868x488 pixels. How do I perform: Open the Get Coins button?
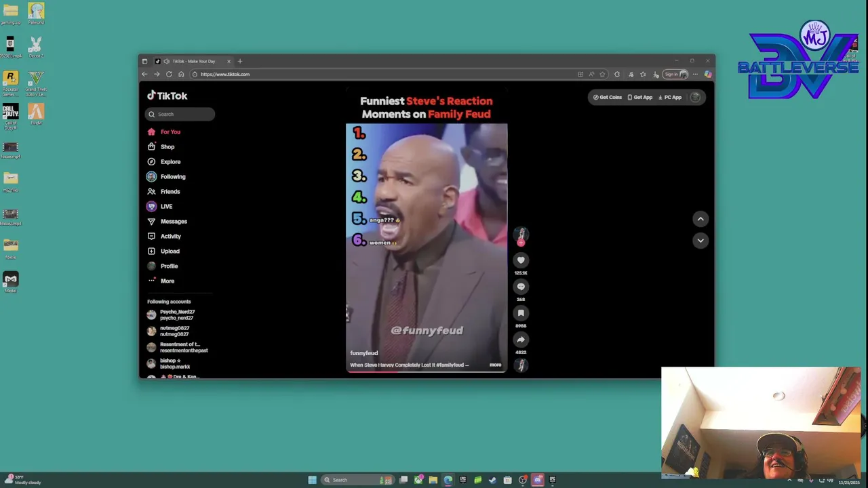point(608,98)
